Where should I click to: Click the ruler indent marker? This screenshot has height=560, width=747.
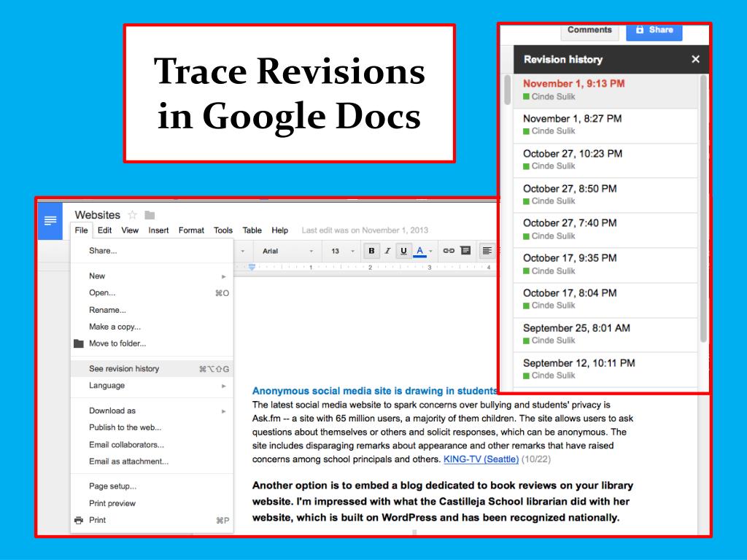[x=252, y=267]
